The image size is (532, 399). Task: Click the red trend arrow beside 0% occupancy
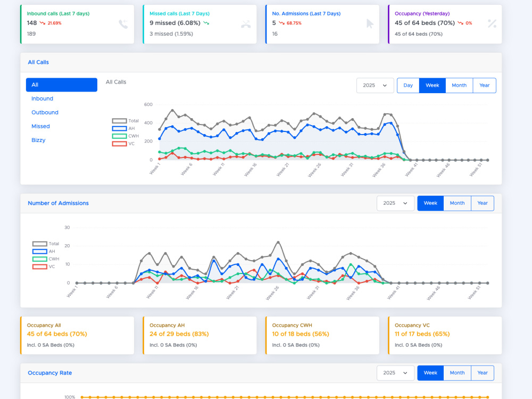pos(460,23)
